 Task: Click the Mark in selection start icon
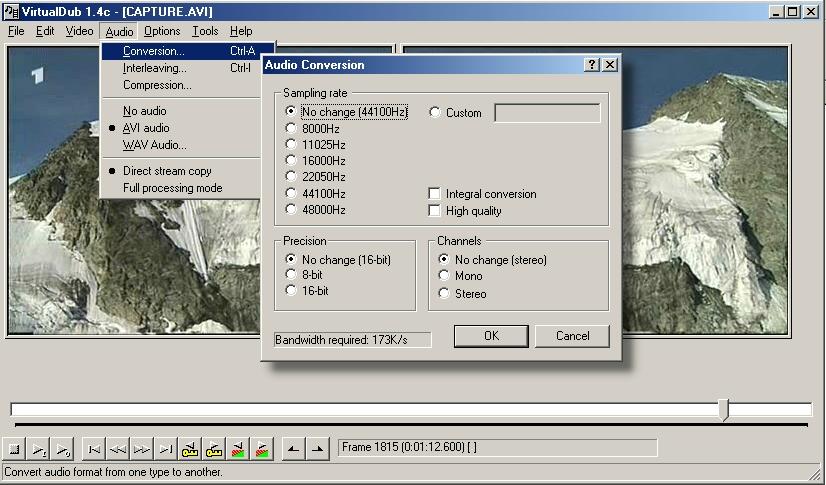coord(291,449)
